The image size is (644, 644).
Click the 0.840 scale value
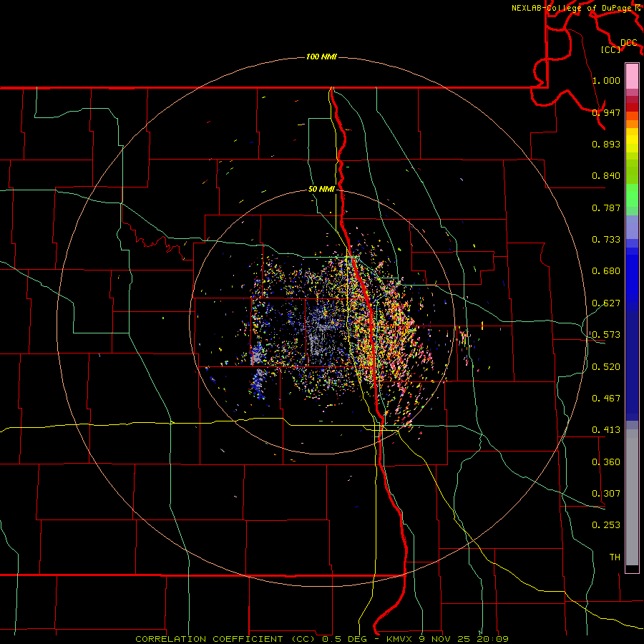point(606,176)
